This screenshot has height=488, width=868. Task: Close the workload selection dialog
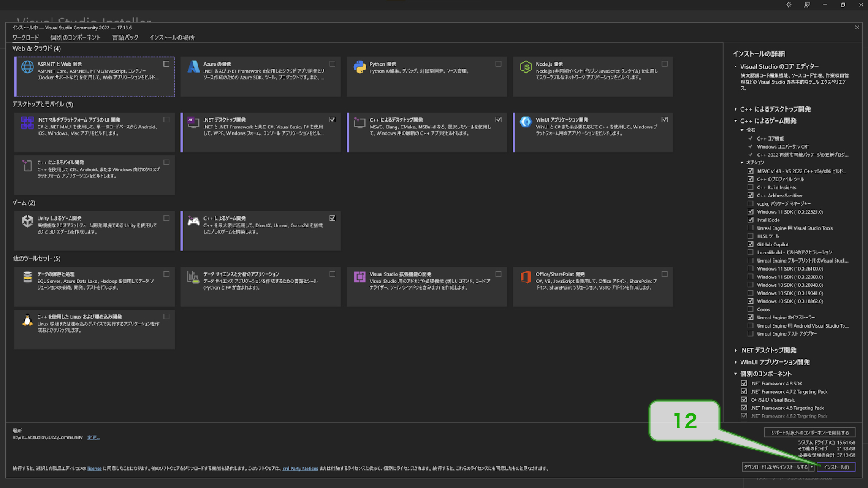(857, 28)
